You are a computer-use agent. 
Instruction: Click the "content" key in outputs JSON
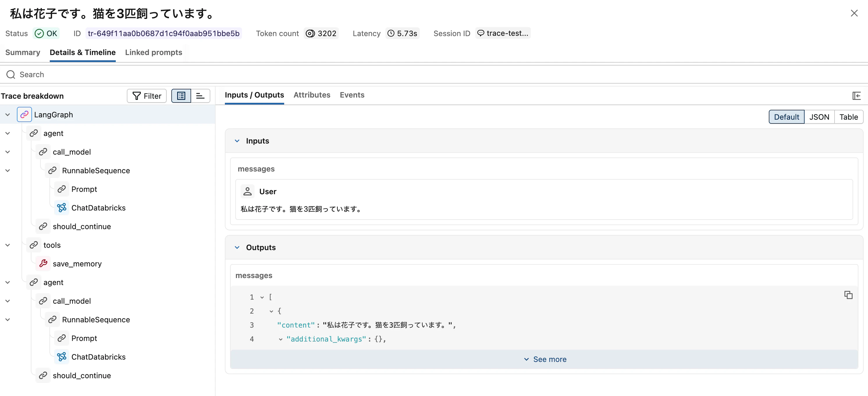pos(296,325)
